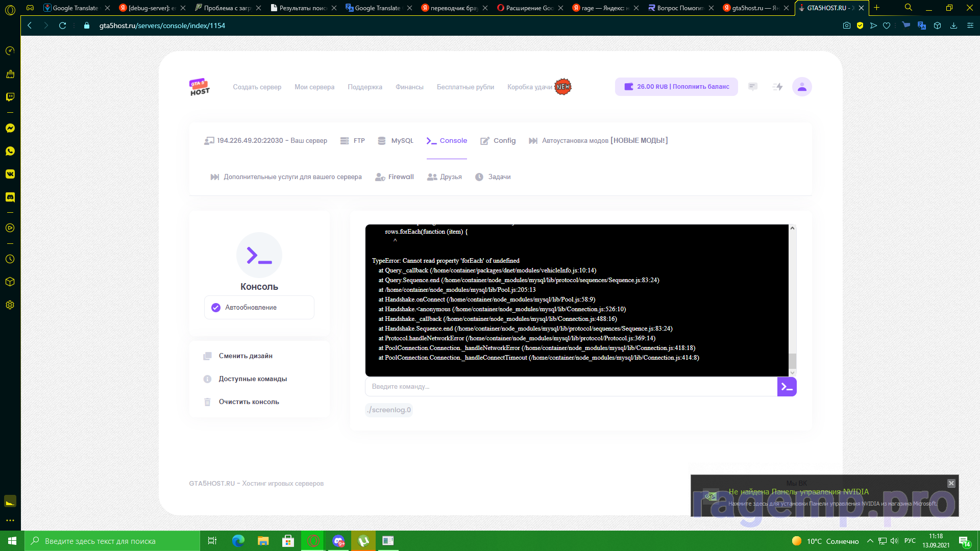The image size is (980, 551).
Task: Click Очистить консоль option
Action: 249,402
